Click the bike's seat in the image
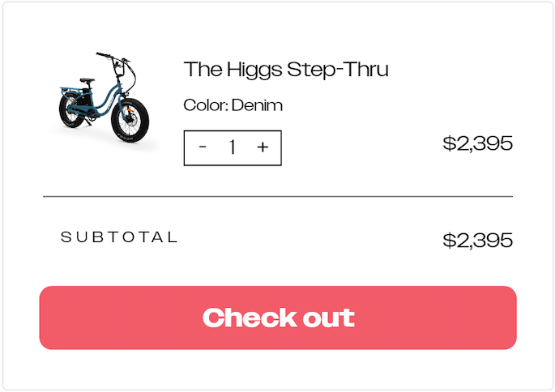The image size is (555, 392). pyautogui.click(x=87, y=80)
